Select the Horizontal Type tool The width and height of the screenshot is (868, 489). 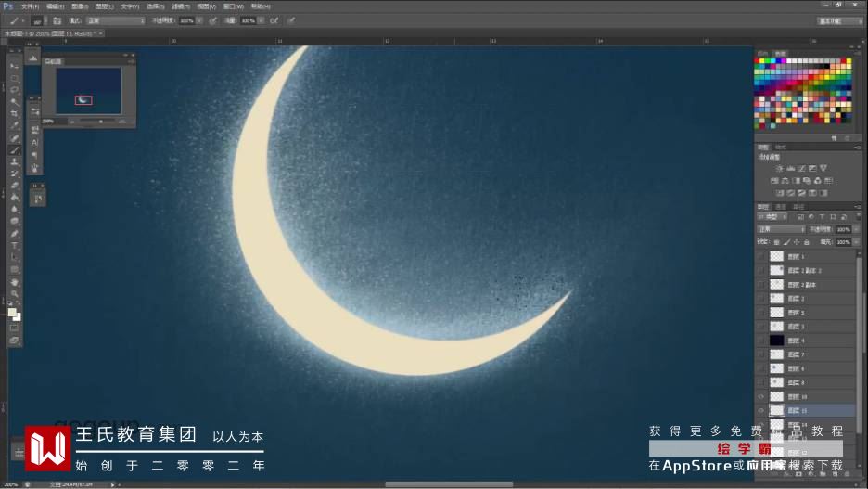(15, 245)
